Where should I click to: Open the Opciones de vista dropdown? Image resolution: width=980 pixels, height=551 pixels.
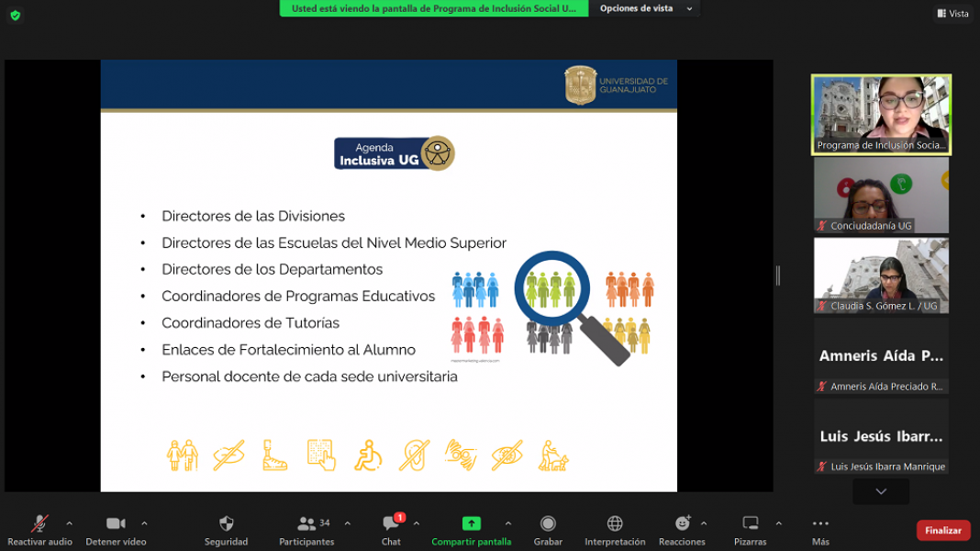click(x=642, y=8)
